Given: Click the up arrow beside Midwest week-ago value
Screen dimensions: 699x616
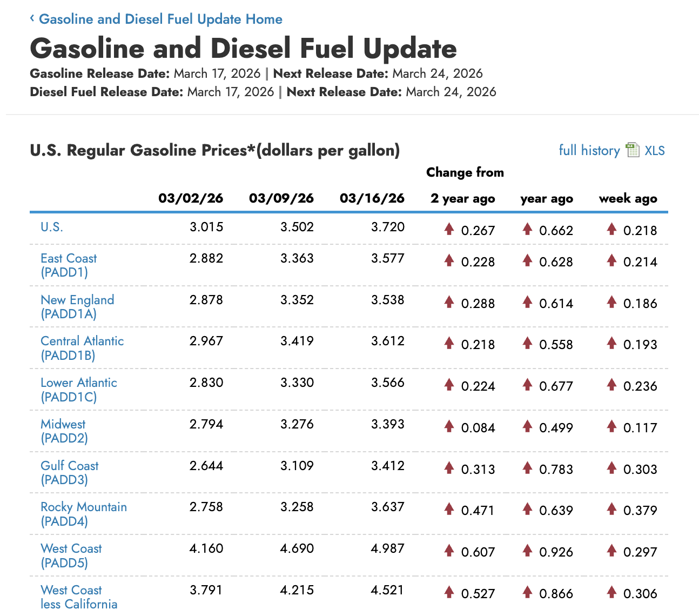Looking at the screenshot, I should pos(611,426).
